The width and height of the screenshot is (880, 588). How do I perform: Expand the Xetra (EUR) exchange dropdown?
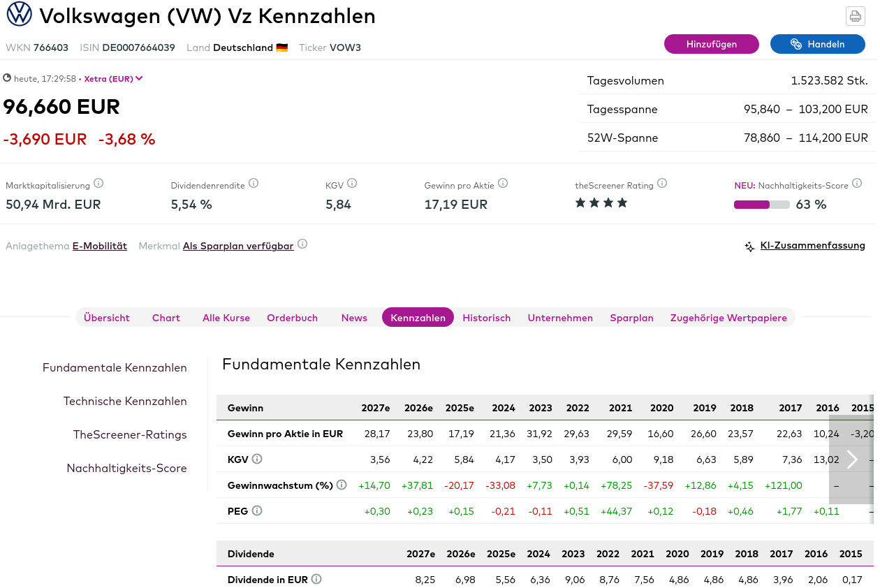114,78
